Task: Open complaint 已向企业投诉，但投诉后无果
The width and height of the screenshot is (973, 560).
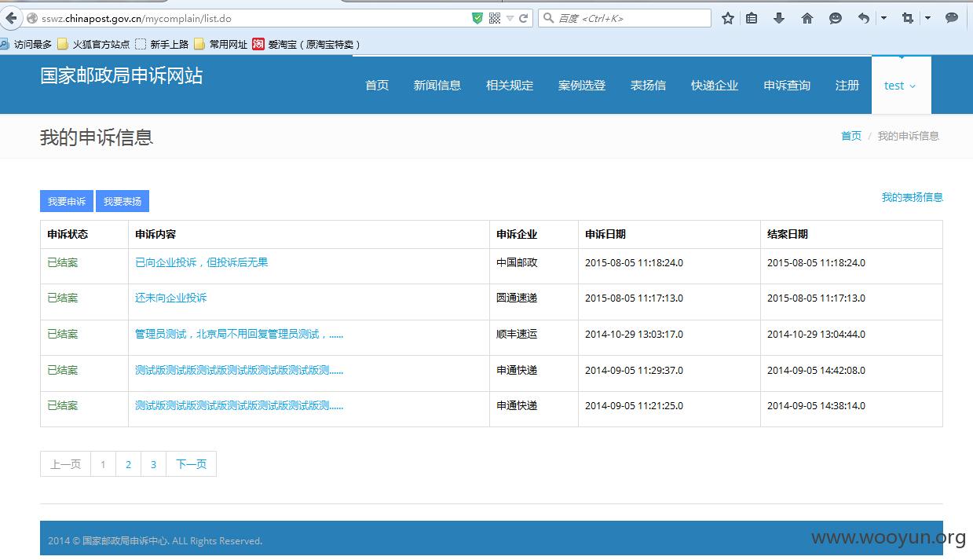Action: coord(201,262)
